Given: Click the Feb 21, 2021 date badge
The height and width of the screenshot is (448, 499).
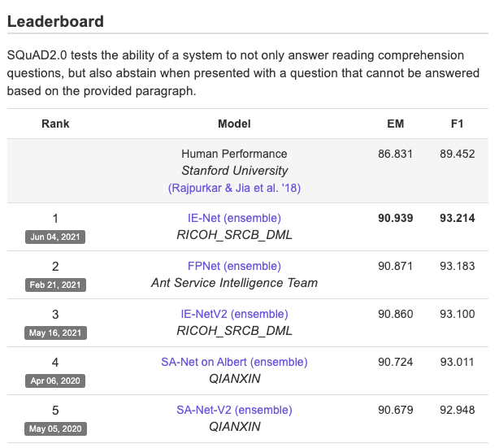Looking at the screenshot, I should pyautogui.click(x=55, y=285).
